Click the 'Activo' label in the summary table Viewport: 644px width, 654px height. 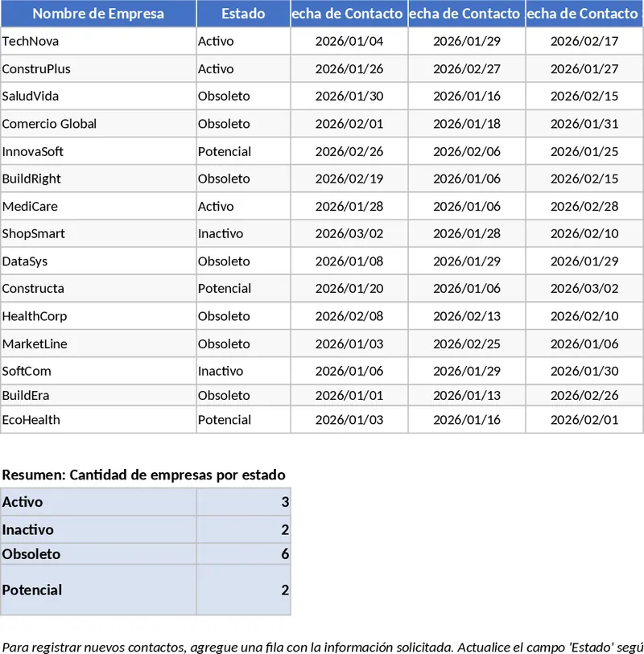tap(98, 502)
